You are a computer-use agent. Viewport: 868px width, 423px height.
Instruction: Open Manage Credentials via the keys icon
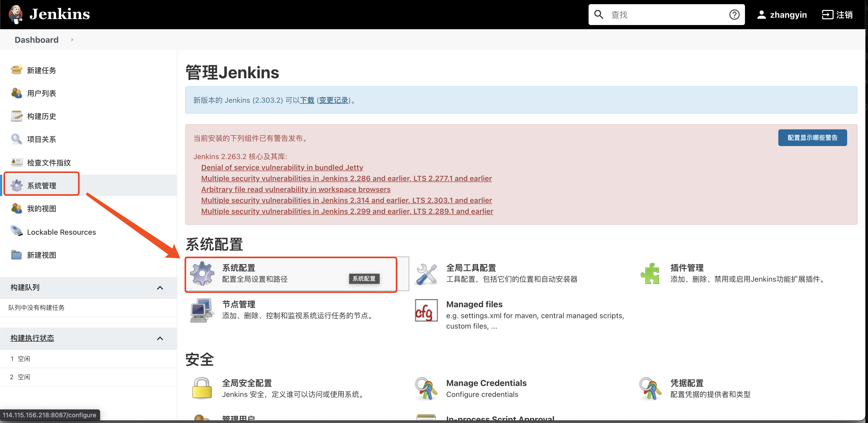coord(426,388)
